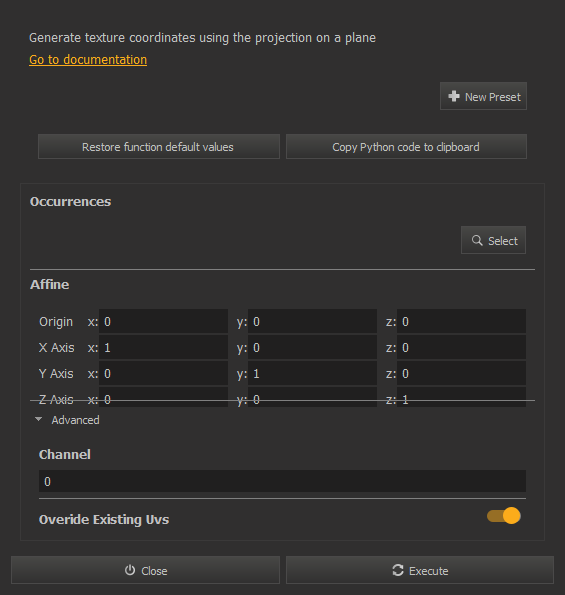Click the Origin x value field
The height and width of the screenshot is (595, 565).
coord(164,321)
